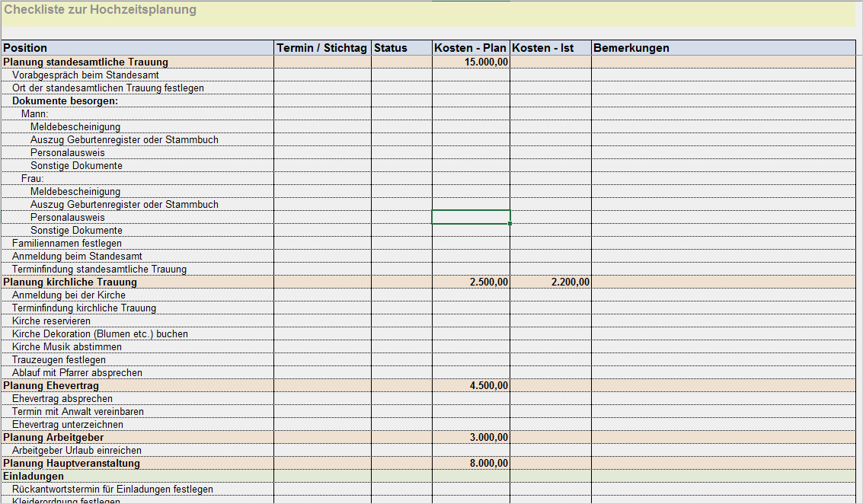Click 'Trauzeugen festlegen' row
Screen dimensions: 863x504
[429, 360]
